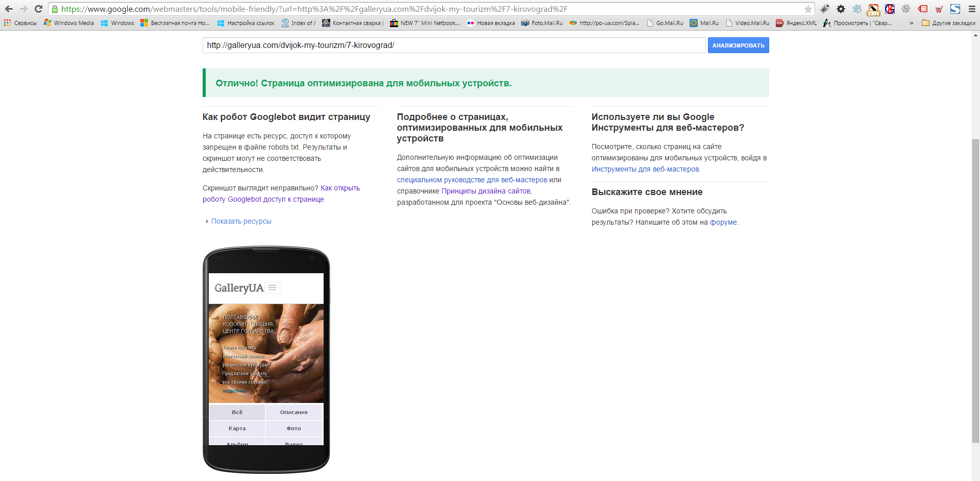Open the Chrome hamburger menu

pyautogui.click(x=972, y=9)
